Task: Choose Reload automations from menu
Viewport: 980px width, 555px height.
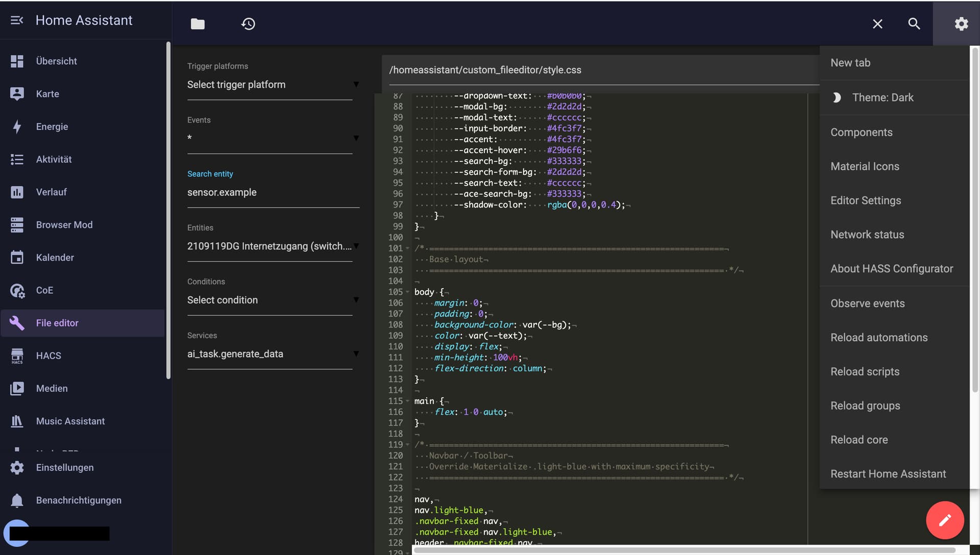Action: tap(878, 338)
